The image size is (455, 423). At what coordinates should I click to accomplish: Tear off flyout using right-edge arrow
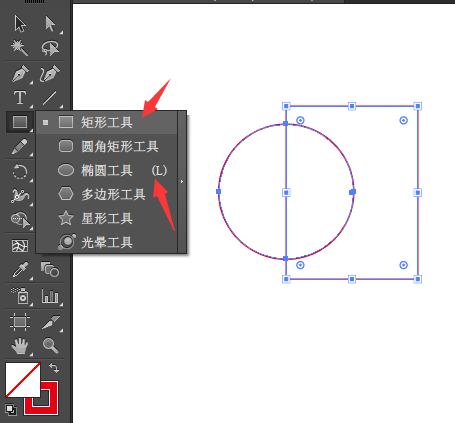coord(182,182)
